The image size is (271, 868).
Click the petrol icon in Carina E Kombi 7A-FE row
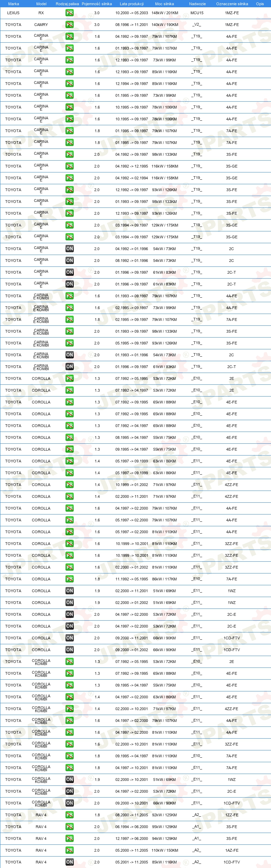[x=69, y=320]
